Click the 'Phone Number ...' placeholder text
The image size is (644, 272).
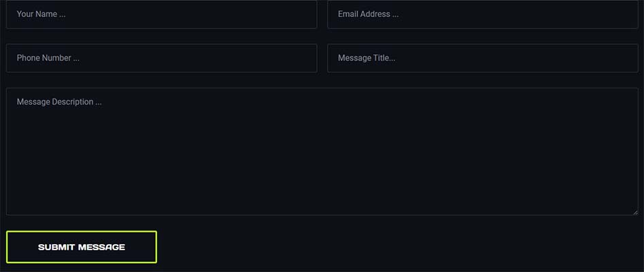coord(48,58)
